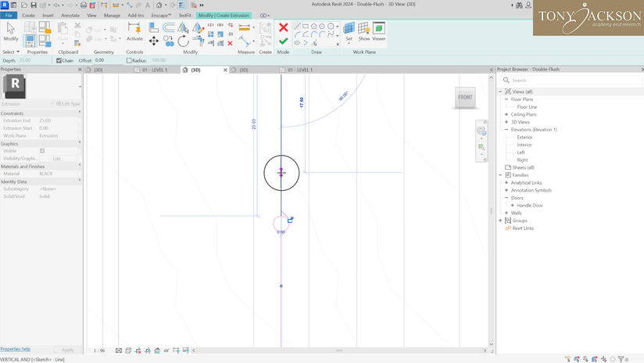
Task: Click the Save icon in quick access toolbar
Action: click(34, 5)
